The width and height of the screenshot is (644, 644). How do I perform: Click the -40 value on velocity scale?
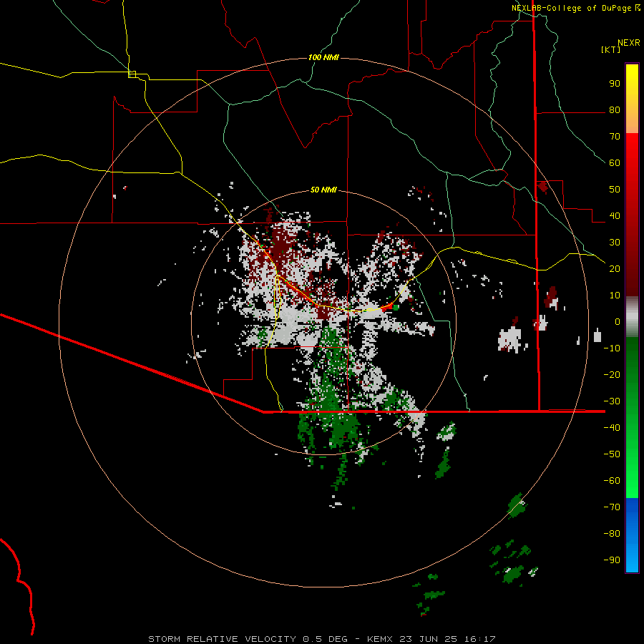pos(612,428)
